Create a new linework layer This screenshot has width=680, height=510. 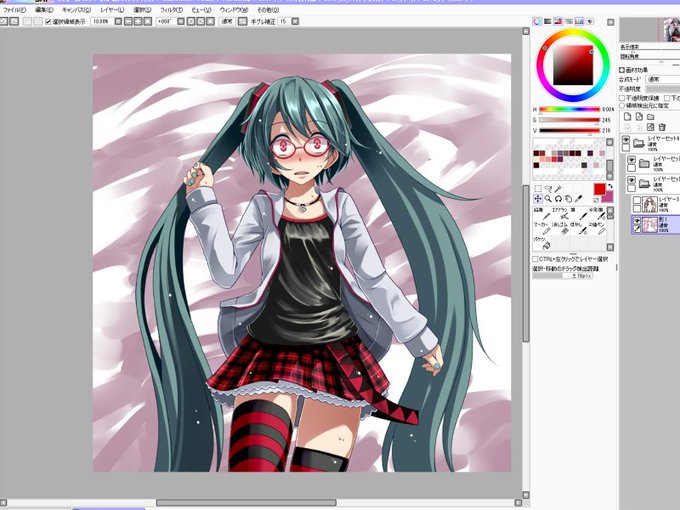pos(639,117)
